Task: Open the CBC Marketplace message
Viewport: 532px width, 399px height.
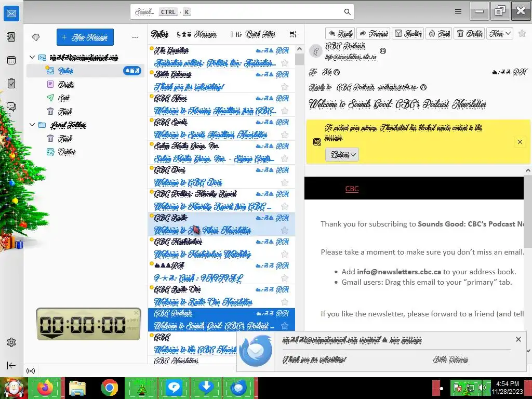Action: (221, 248)
